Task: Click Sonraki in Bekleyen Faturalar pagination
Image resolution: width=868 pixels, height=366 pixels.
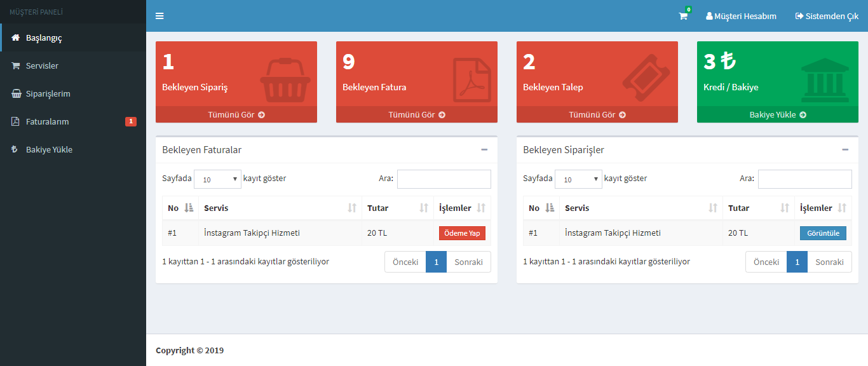Action: click(x=468, y=262)
